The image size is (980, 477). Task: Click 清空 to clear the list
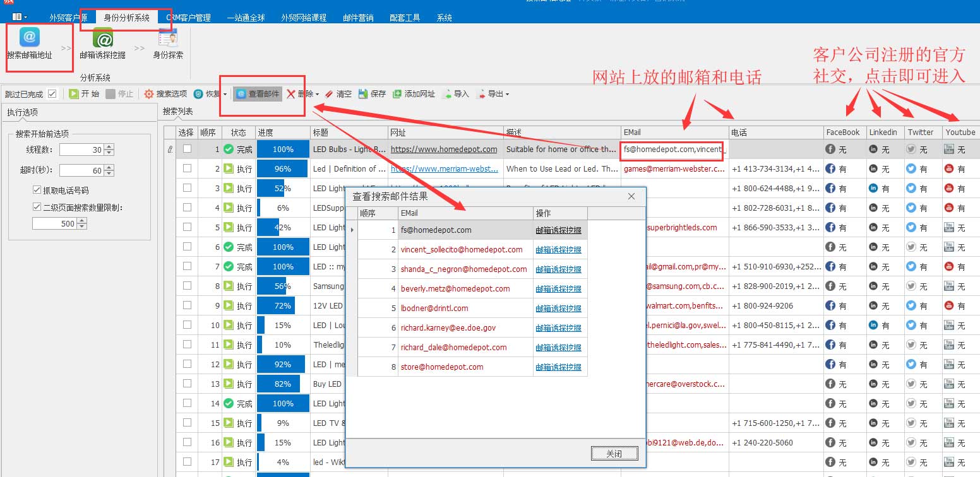coord(329,94)
